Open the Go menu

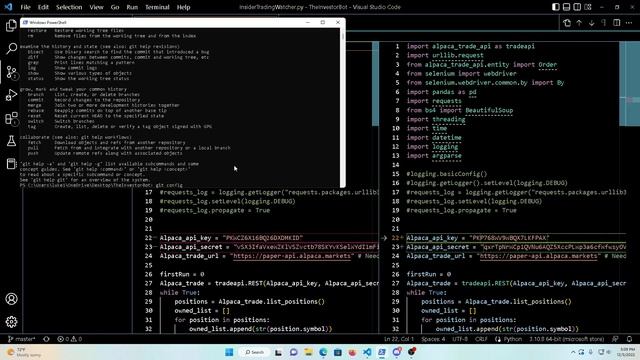(x=115, y=7)
